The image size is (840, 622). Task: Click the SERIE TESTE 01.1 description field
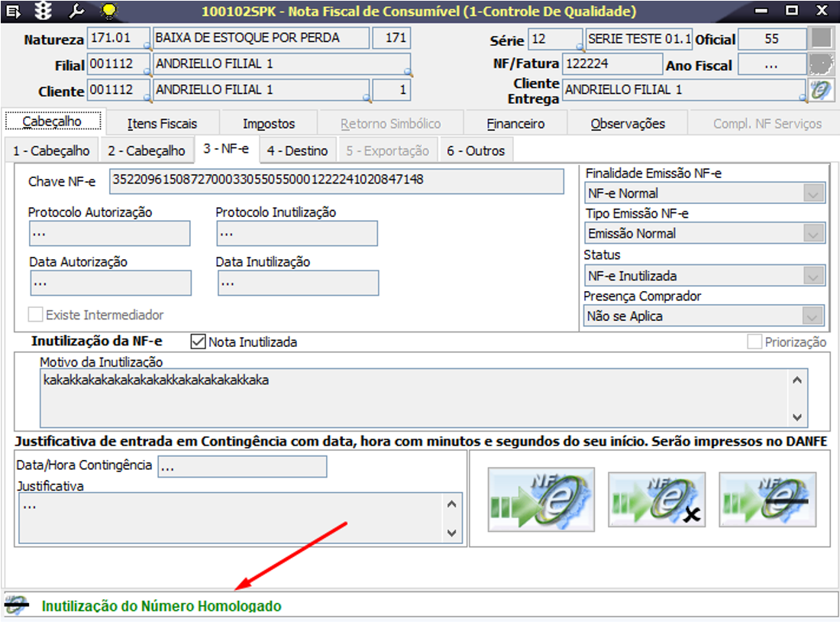[x=638, y=39]
